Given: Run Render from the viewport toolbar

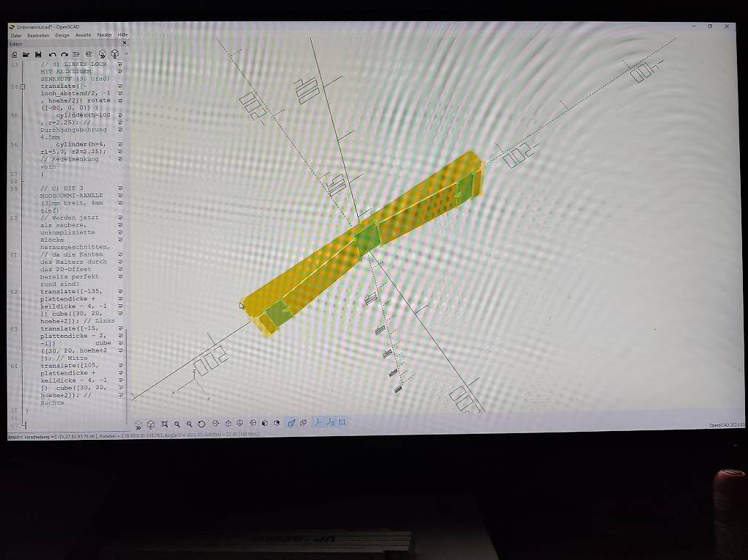Looking at the screenshot, I should tap(151, 424).
